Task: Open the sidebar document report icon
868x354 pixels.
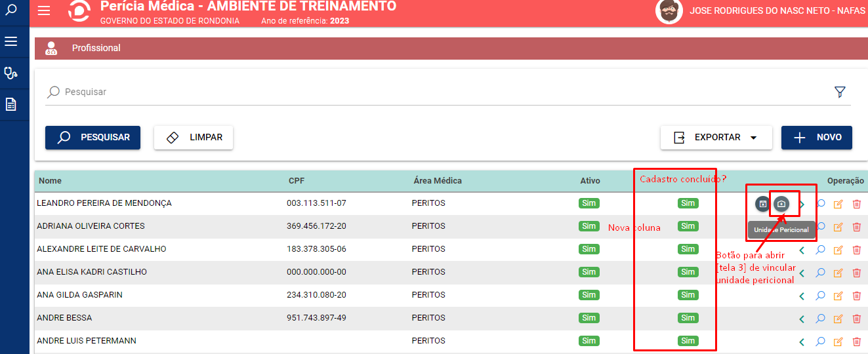Action: tap(10, 104)
